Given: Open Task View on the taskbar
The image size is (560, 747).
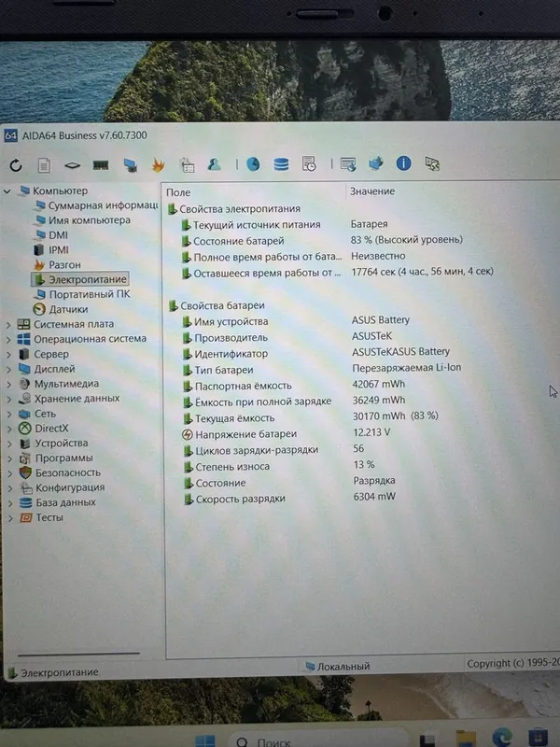Looking at the screenshot, I should point(427,740).
